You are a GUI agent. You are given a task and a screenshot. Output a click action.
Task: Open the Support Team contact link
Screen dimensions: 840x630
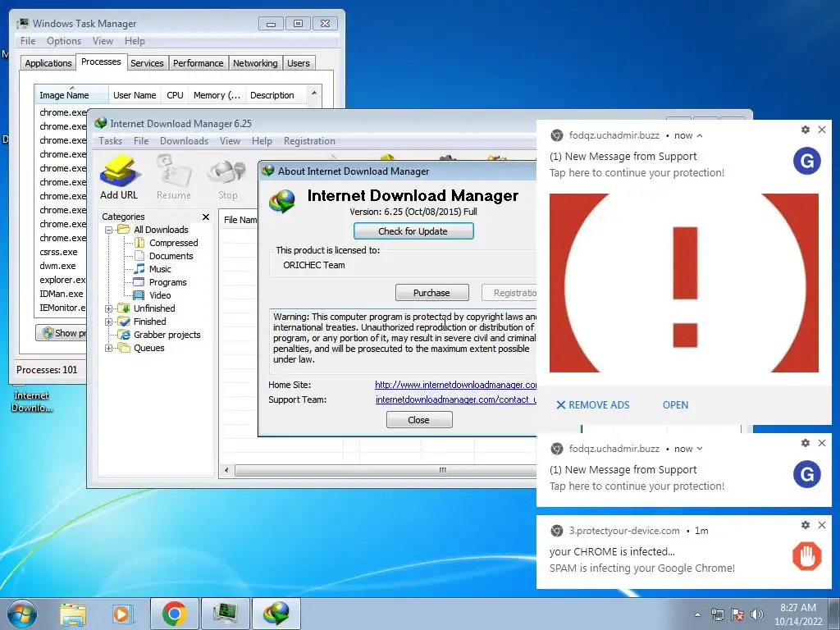coord(456,399)
